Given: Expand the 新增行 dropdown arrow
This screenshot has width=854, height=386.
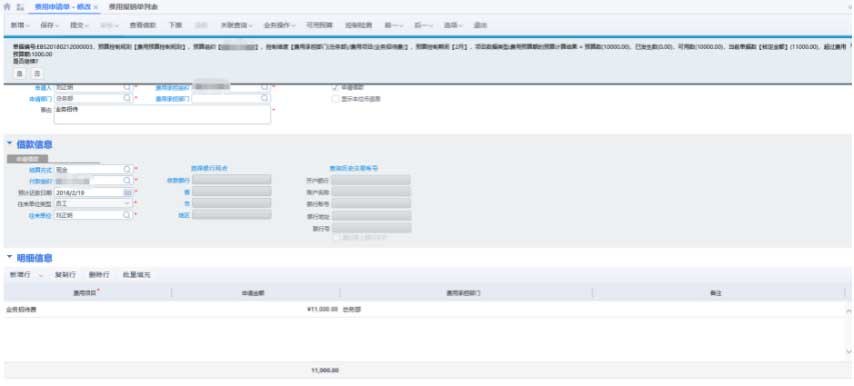Looking at the screenshot, I should tap(41, 275).
